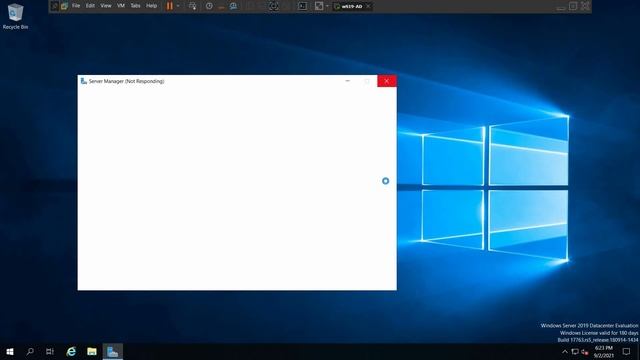Close the w519-AD VM tab
640x360 pixels.
(368, 6)
